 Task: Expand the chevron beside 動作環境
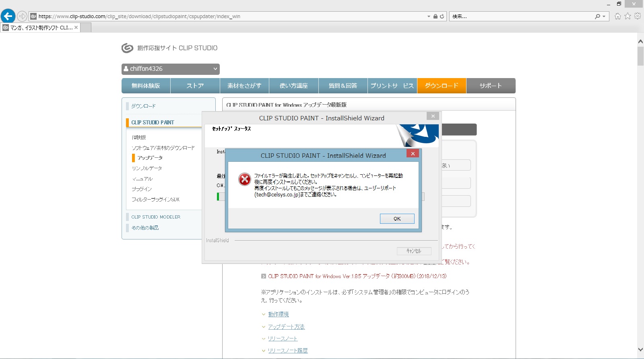click(x=264, y=314)
